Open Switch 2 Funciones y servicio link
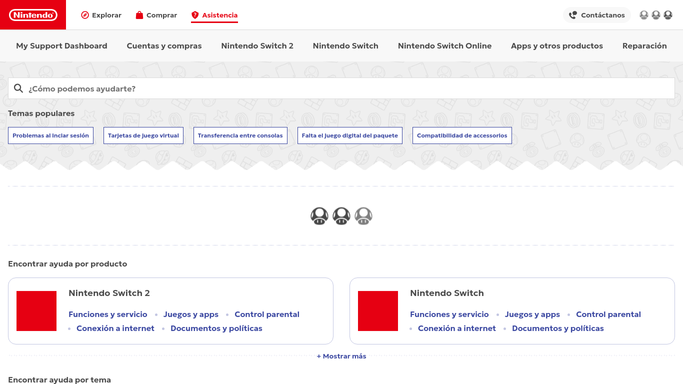The image size is (683, 384). pyautogui.click(x=108, y=314)
